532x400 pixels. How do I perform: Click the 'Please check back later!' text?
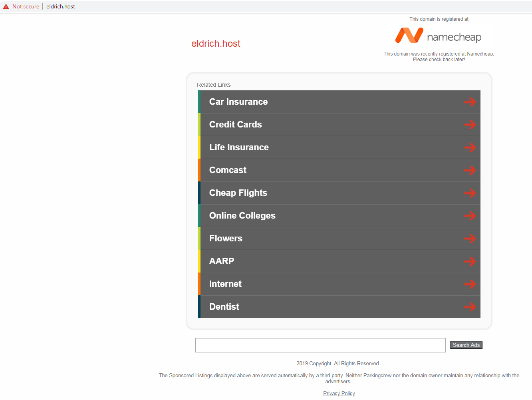pos(439,60)
